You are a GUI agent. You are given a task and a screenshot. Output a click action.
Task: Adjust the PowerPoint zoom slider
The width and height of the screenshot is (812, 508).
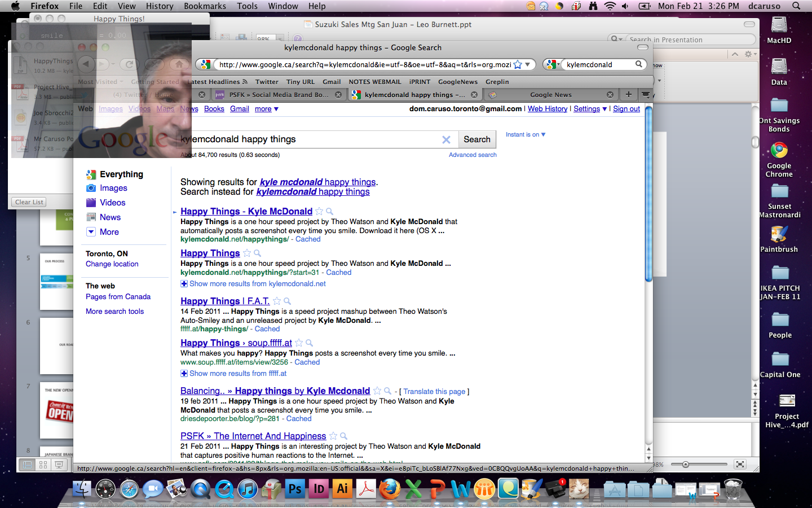point(686,465)
